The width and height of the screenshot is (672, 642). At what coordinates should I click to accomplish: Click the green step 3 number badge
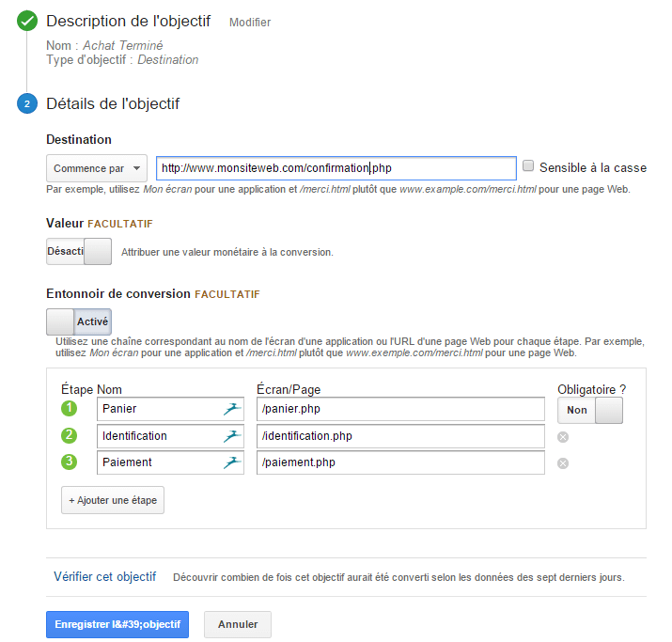click(69, 462)
